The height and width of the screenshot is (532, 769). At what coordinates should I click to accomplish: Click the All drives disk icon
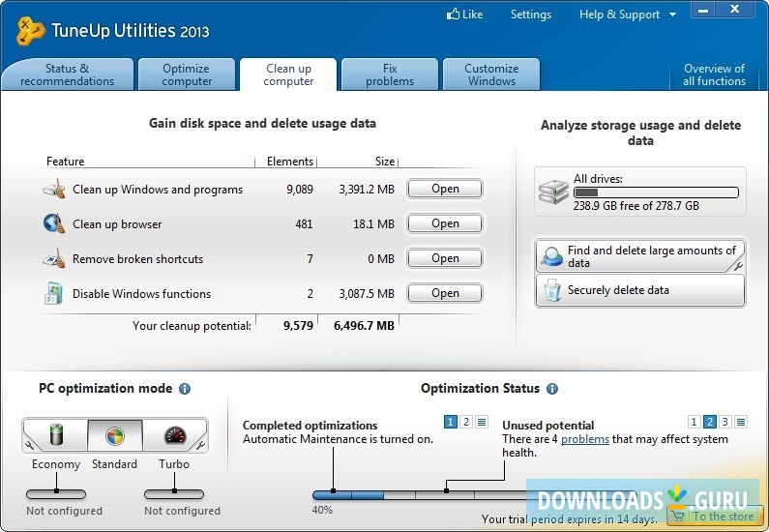[553, 192]
